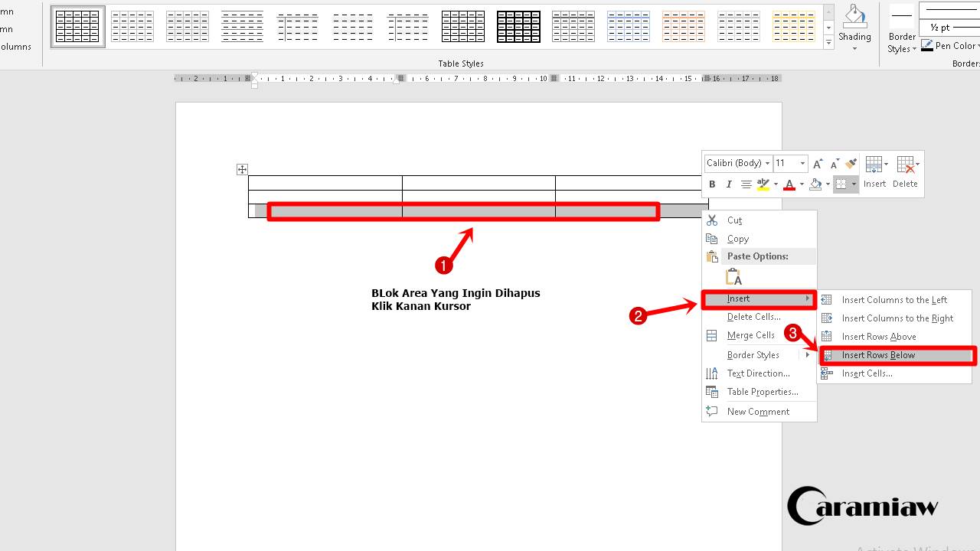Apply the blue-accented table style thumbnail
980x551 pixels.
point(628,27)
